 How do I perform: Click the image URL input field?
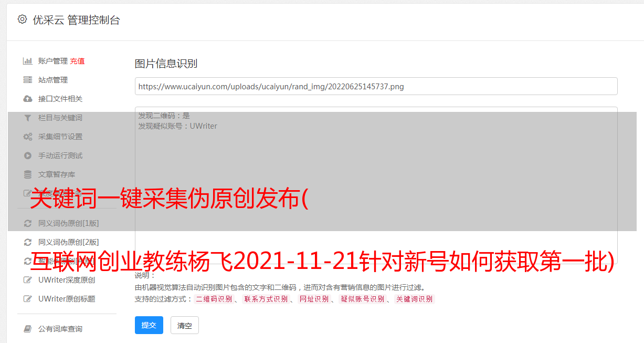pyautogui.click(x=376, y=86)
